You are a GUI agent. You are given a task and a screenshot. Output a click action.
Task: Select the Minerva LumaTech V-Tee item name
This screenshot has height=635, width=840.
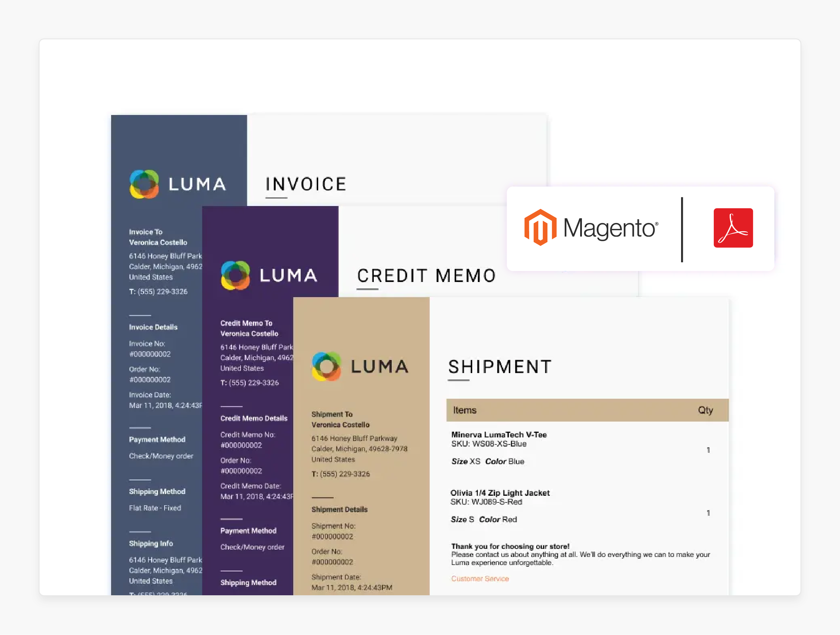[x=499, y=435]
